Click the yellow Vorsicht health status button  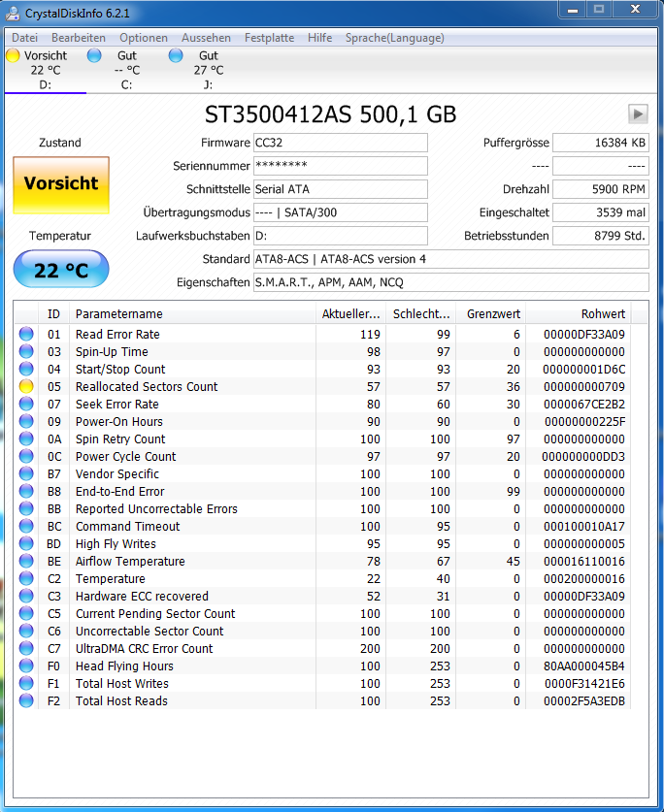(61, 185)
